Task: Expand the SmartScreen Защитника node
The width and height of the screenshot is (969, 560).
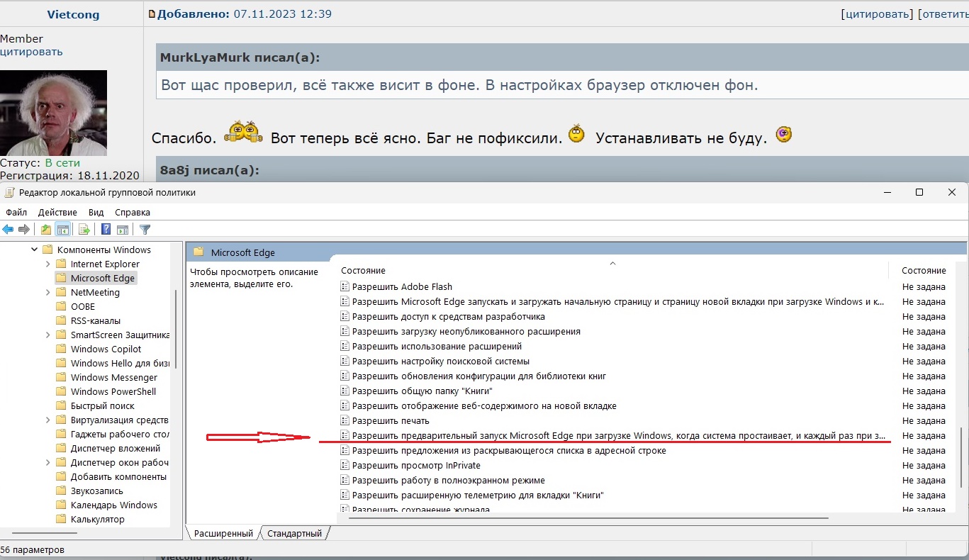Action: [x=47, y=335]
